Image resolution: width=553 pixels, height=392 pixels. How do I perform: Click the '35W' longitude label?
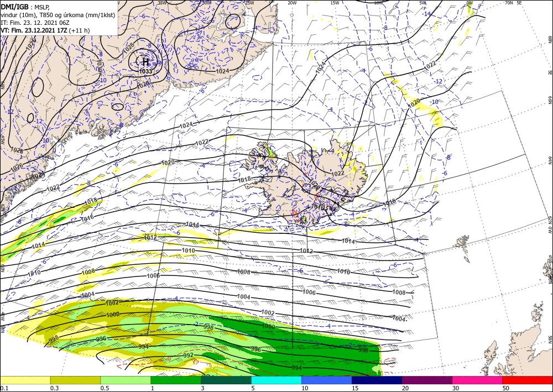point(162,3)
